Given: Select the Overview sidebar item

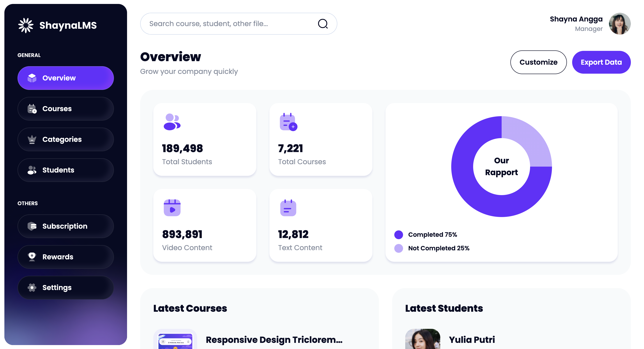Looking at the screenshot, I should coord(65,78).
